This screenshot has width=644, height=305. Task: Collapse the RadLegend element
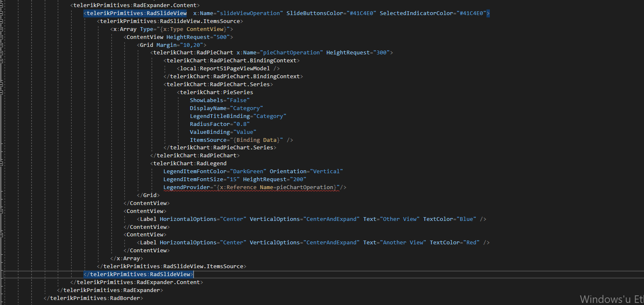click(x=2, y=164)
